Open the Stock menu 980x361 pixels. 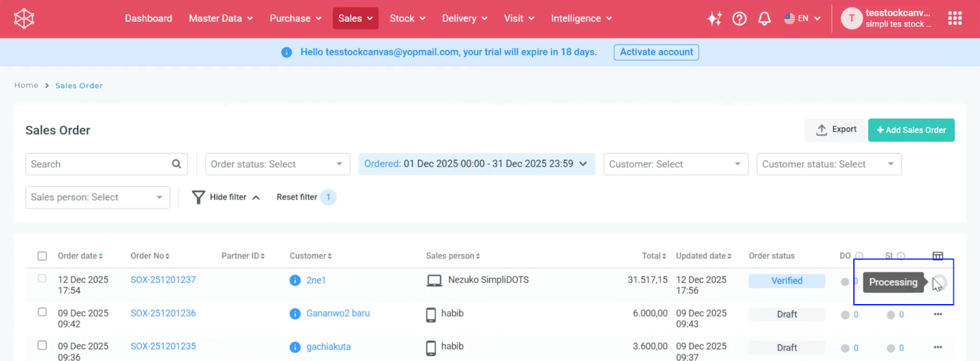coord(407,18)
